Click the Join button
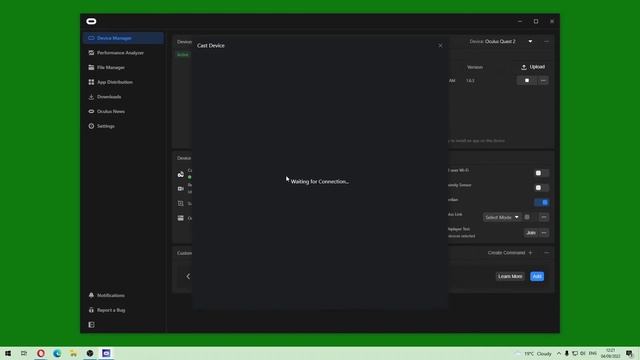The height and width of the screenshot is (360, 640). pyautogui.click(x=531, y=233)
